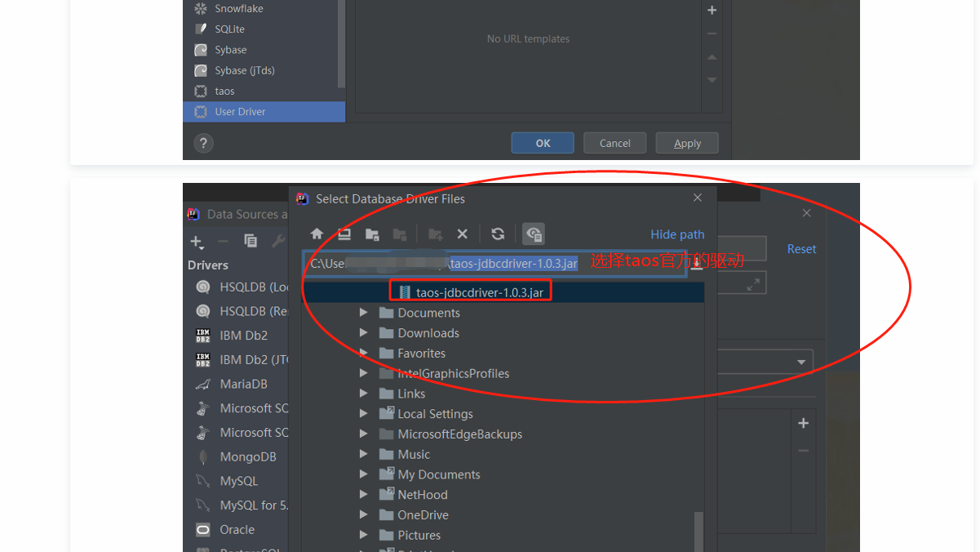Image resolution: width=980 pixels, height=552 pixels.
Task: Expand the MicrosoftEdgeBackups folder
Action: coord(364,434)
